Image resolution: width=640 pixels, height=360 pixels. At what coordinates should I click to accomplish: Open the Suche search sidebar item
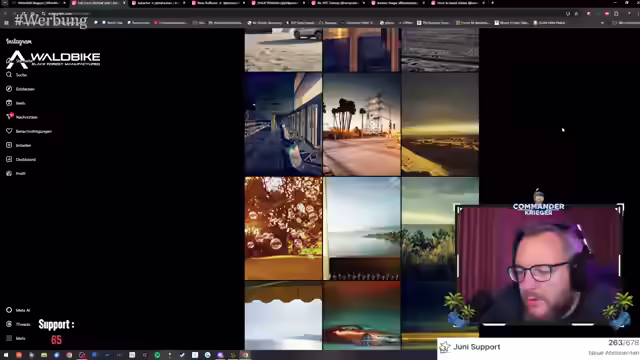coord(16,75)
